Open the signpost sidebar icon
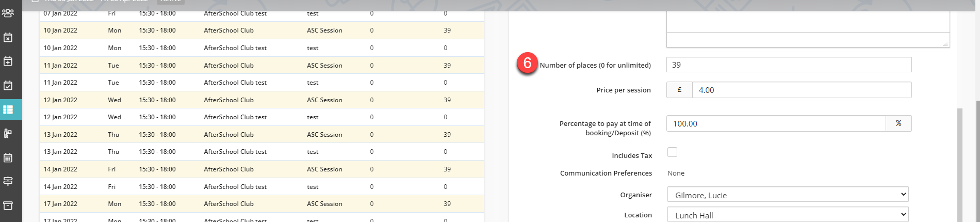This screenshot has height=222, width=980. coord(8,181)
